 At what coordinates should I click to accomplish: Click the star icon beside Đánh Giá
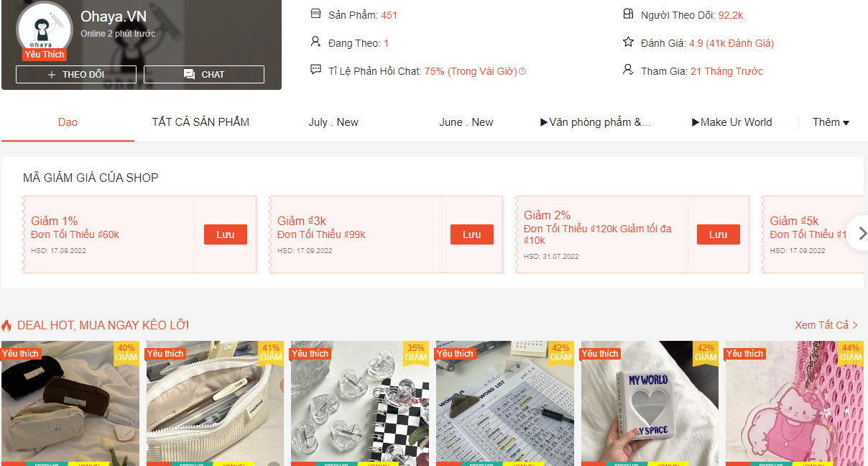tap(628, 42)
